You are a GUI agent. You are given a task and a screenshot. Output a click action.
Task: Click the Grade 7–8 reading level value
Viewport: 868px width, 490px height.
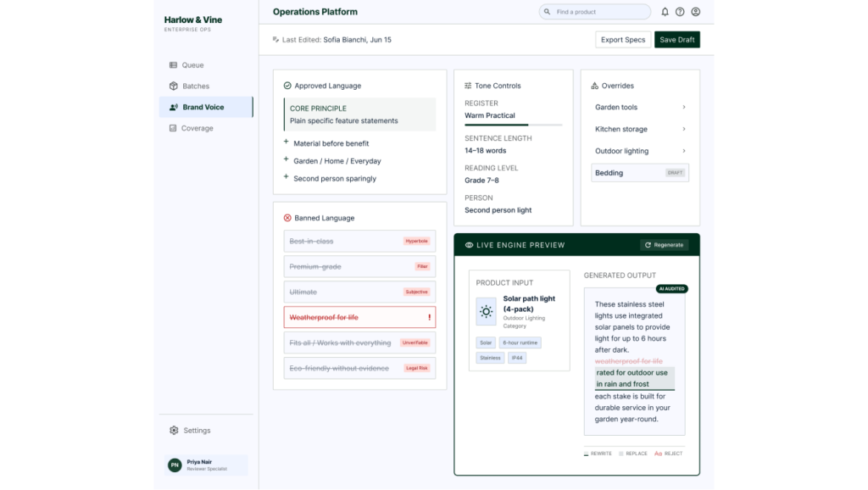click(x=481, y=181)
